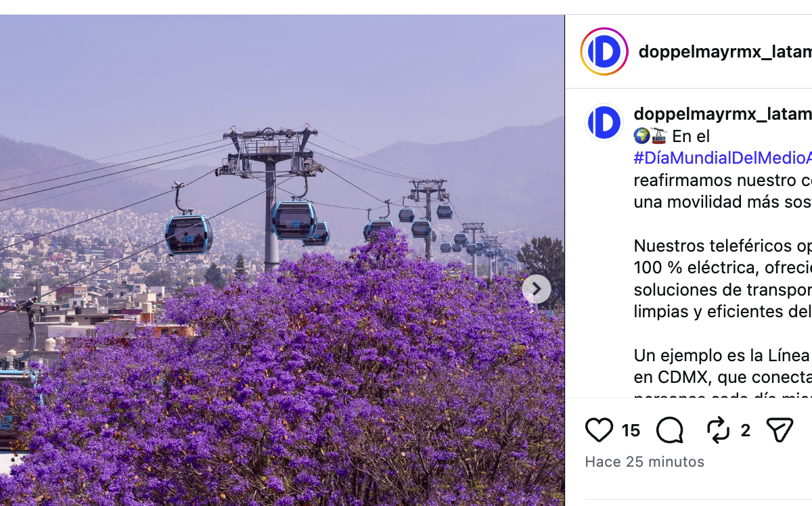This screenshot has height=506, width=812.
Task: Select caption text 'en CDMX, que conecta'
Action: pyautogui.click(x=722, y=377)
